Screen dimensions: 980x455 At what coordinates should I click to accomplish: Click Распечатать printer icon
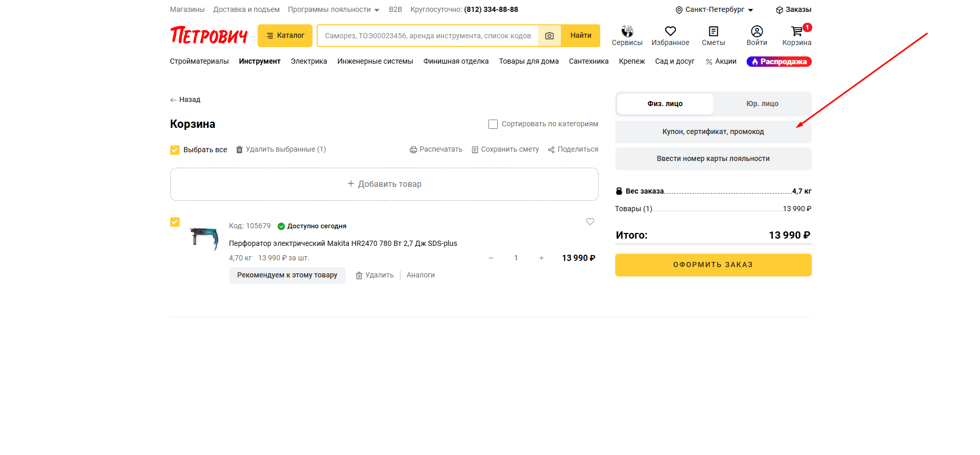pyautogui.click(x=413, y=150)
